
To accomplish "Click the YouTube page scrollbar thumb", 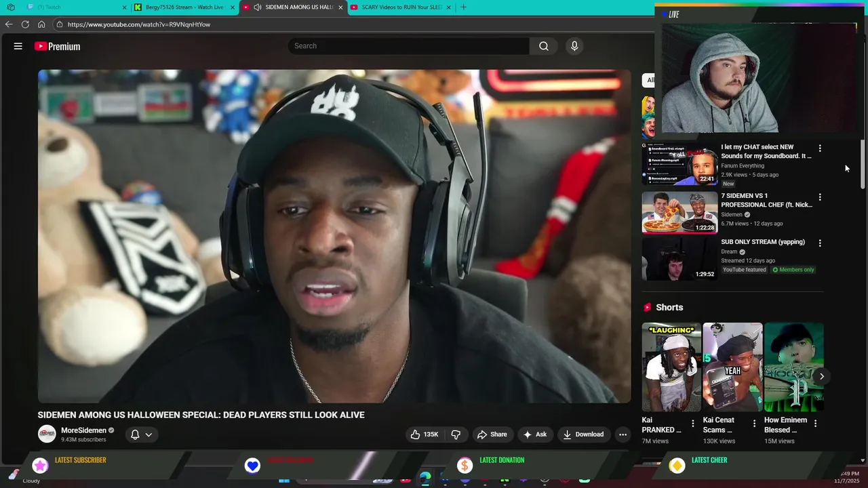I will click(863, 164).
